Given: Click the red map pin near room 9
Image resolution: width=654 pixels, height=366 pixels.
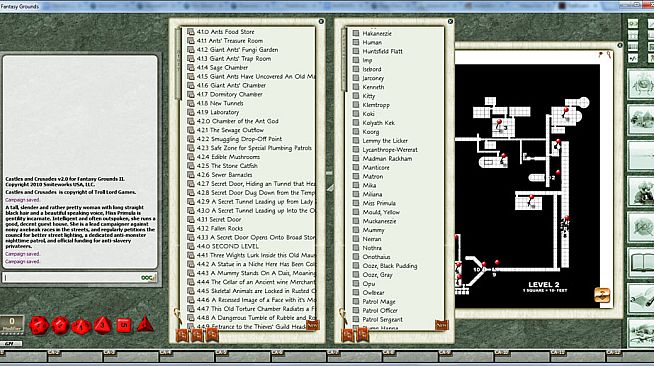Looking at the screenshot, I should pyautogui.click(x=497, y=263).
